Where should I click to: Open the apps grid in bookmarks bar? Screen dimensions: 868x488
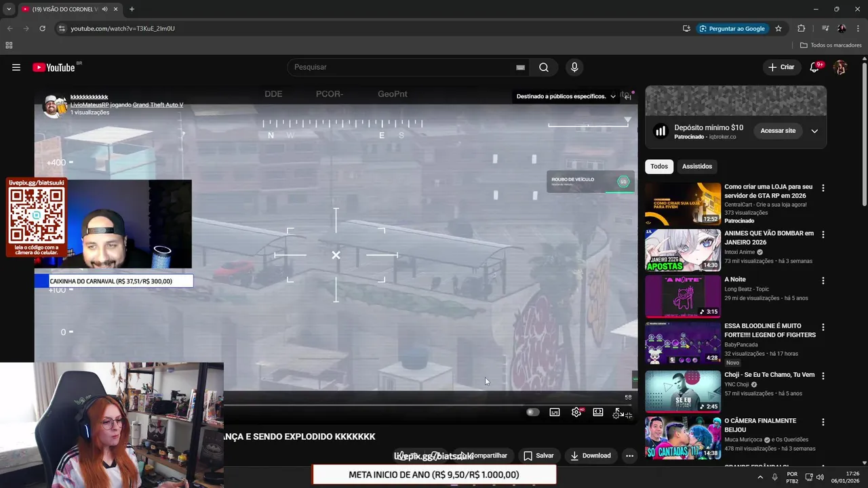point(9,45)
